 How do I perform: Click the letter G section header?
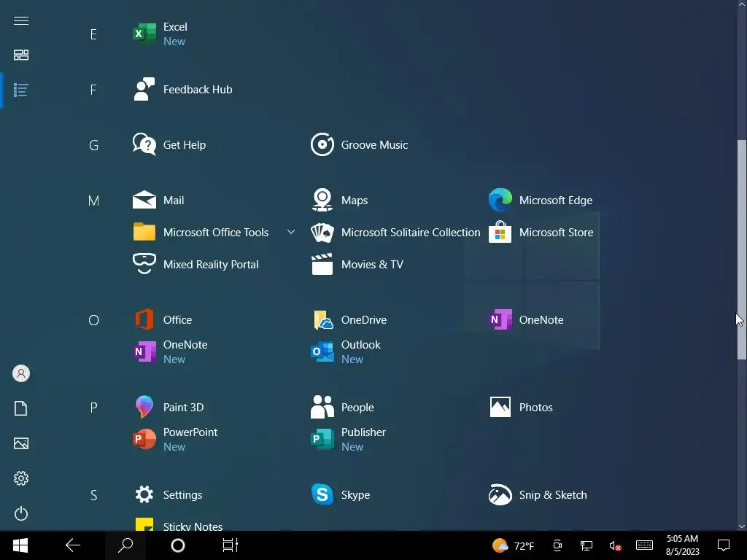click(x=93, y=145)
